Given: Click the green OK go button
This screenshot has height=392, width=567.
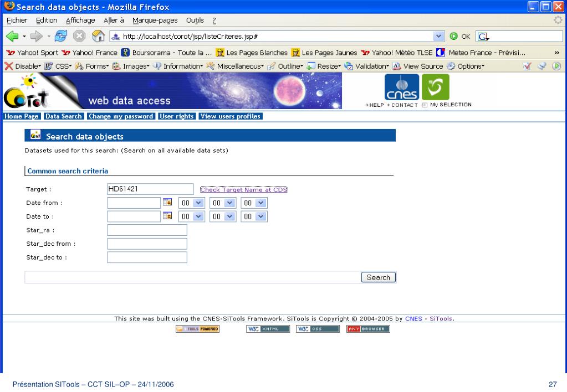Looking at the screenshot, I should (x=459, y=36).
